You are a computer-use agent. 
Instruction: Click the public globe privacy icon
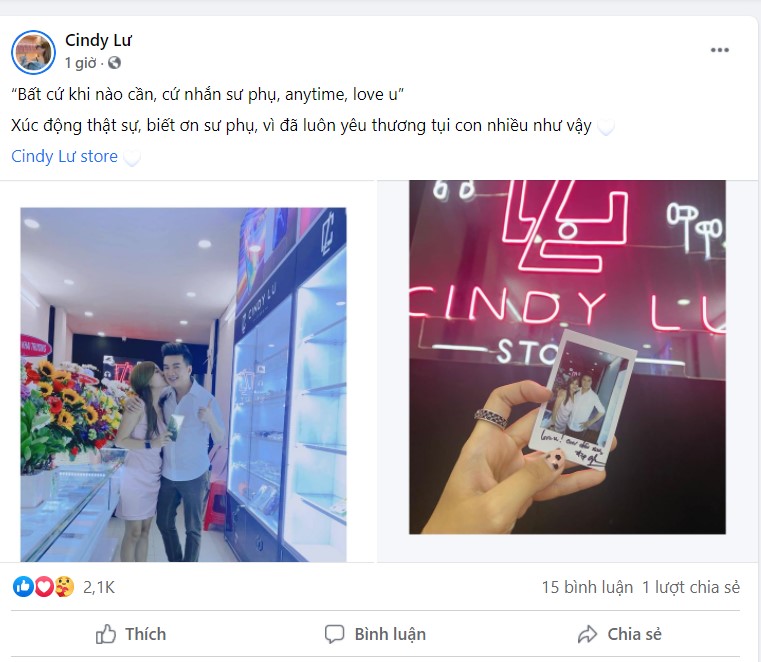[115, 63]
